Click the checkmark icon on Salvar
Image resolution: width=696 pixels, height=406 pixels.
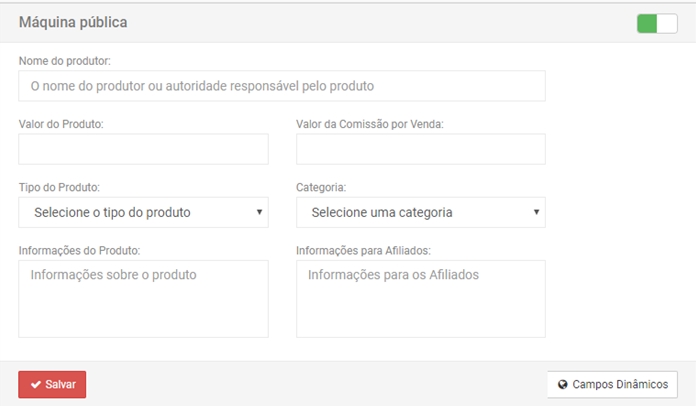point(36,385)
